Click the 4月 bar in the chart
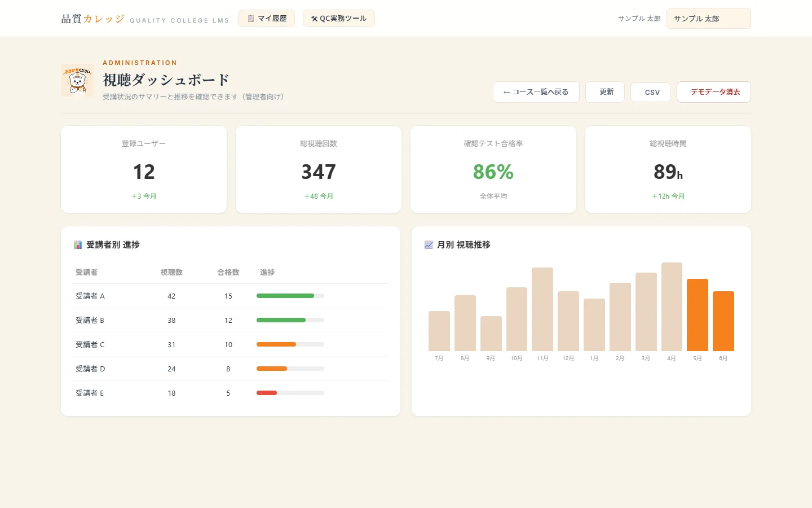 (672, 306)
